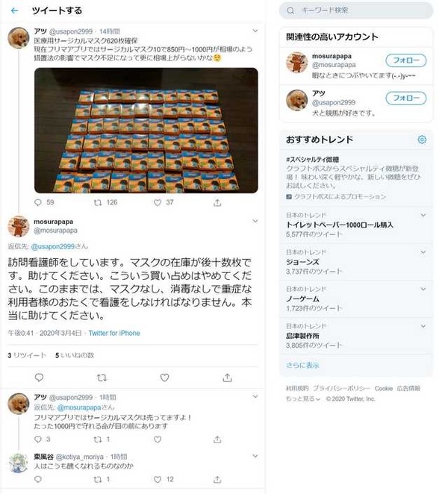Retweet mosurapapa's main reply tweet
The image size is (448, 494).
point(102,378)
